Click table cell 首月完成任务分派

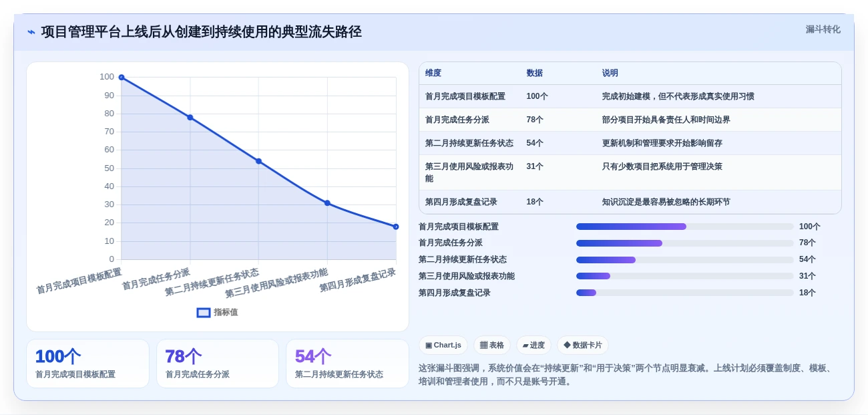(457, 120)
